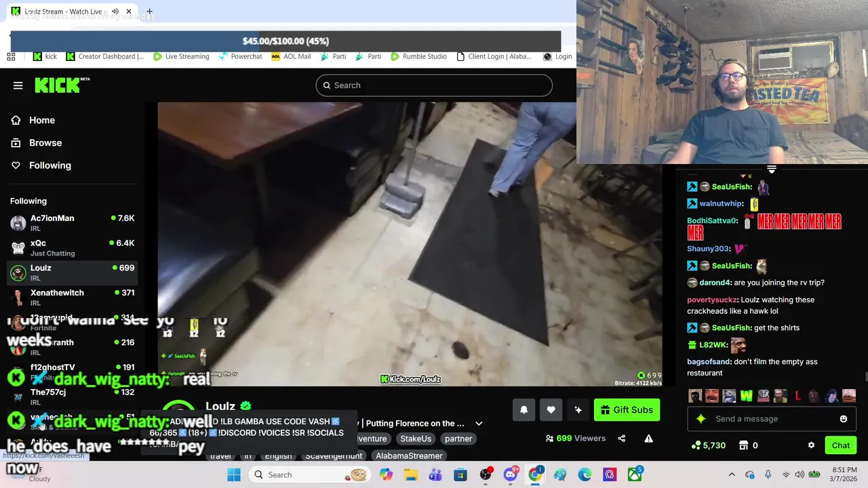The image size is (868, 488).
Task: Select the green W emote in the chat emote row
Action: click(x=746, y=396)
